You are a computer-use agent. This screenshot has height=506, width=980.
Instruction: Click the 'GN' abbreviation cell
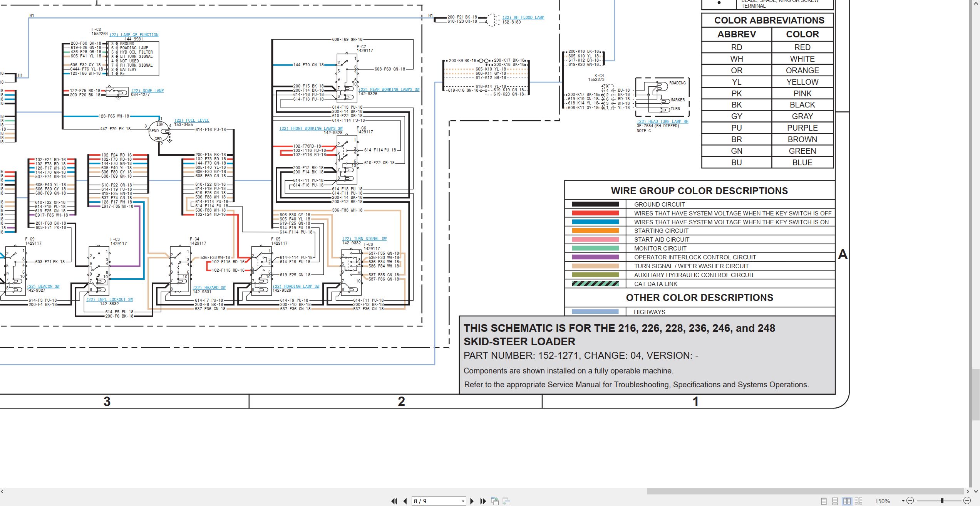[x=737, y=151]
